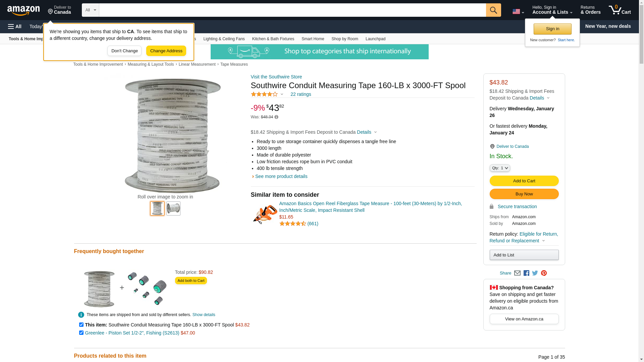Uncheck the Greenlee Piston Set checkbox
Image resolution: width=644 pixels, height=362 pixels.
(81, 333)
